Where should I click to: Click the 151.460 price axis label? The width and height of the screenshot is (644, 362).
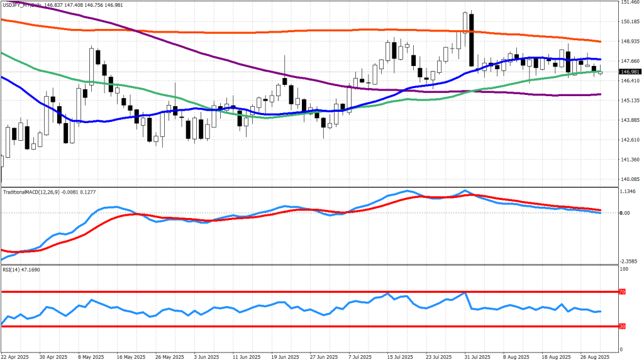(630, 3)
